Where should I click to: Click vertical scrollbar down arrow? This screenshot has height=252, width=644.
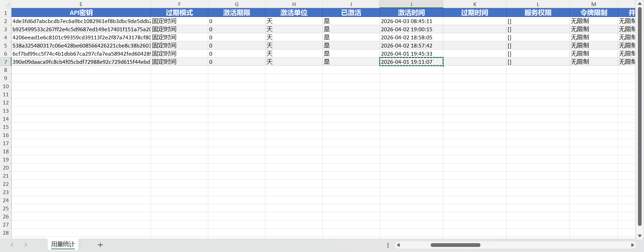[x=640, y=236]
